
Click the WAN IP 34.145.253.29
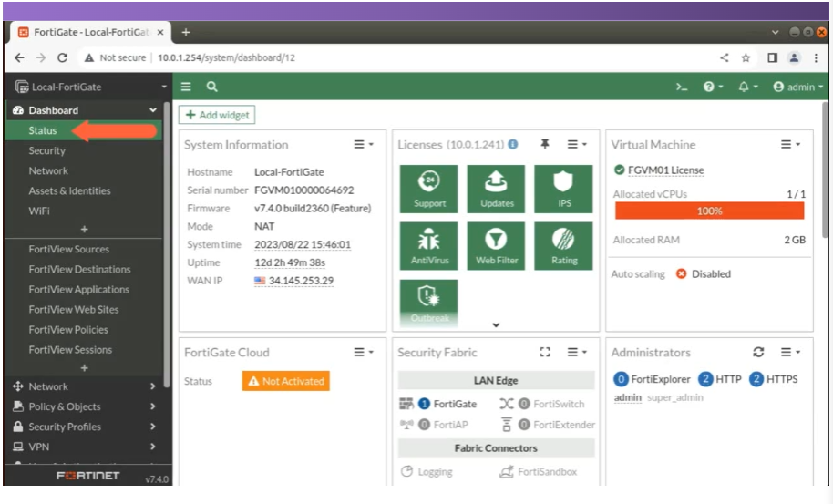301,281
